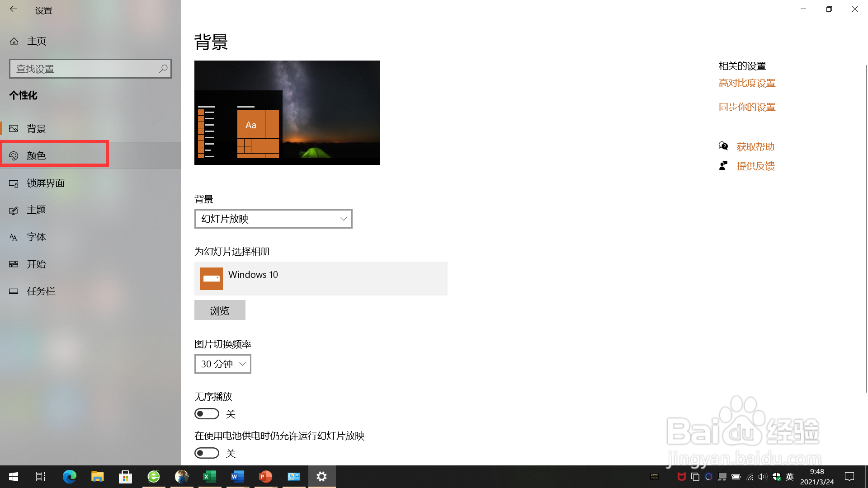Open 字体 settings via the Aa icon
This screenshot has width=868, height=488.
(14, 237)
